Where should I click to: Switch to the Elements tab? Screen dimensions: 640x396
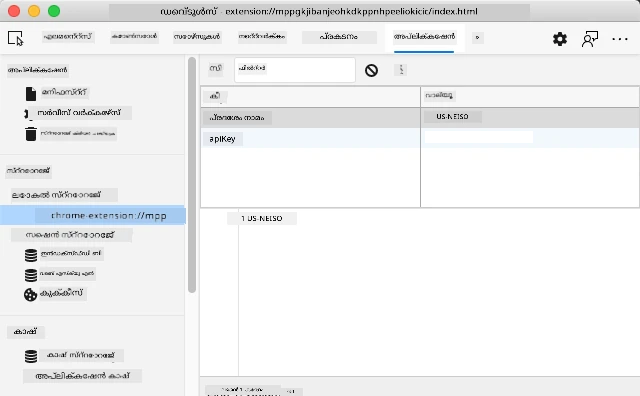68,37
